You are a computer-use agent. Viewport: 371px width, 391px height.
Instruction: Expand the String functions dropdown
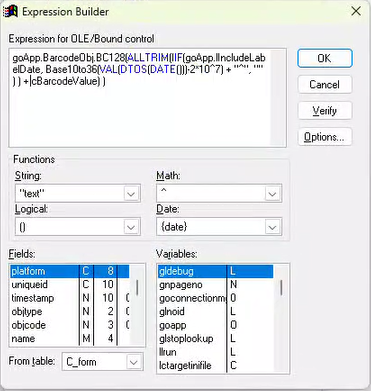click(131, 193)
